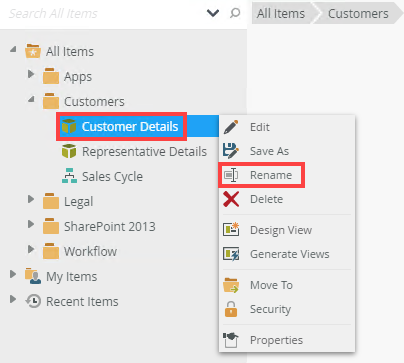Focus the Search All Items field
This screenshot has height=363, width=404.
[x=103, y=13]
